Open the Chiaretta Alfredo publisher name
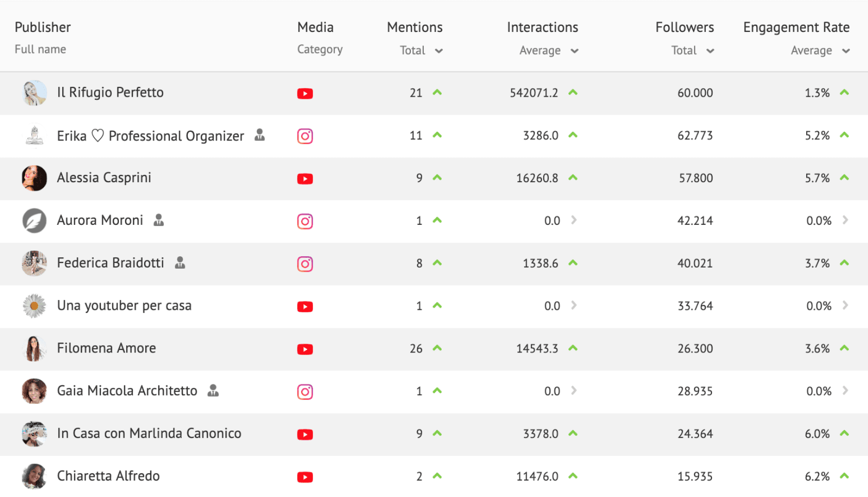 pyautogui.click(x=108, y=476)
